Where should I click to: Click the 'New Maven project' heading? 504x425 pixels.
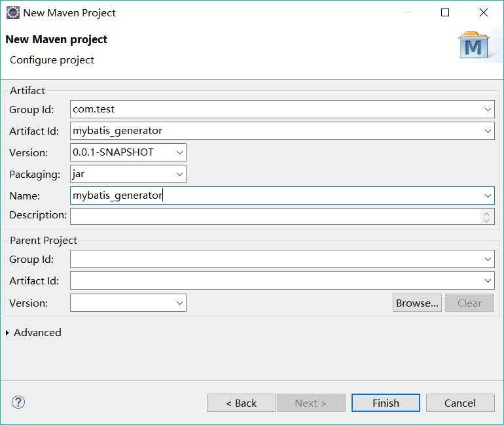click(x=56, y=39)
